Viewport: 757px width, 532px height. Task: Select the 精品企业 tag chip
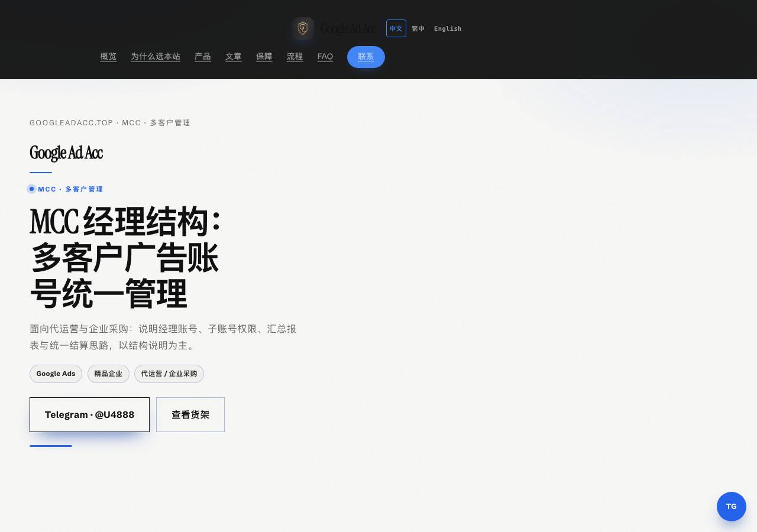[108, 374]
